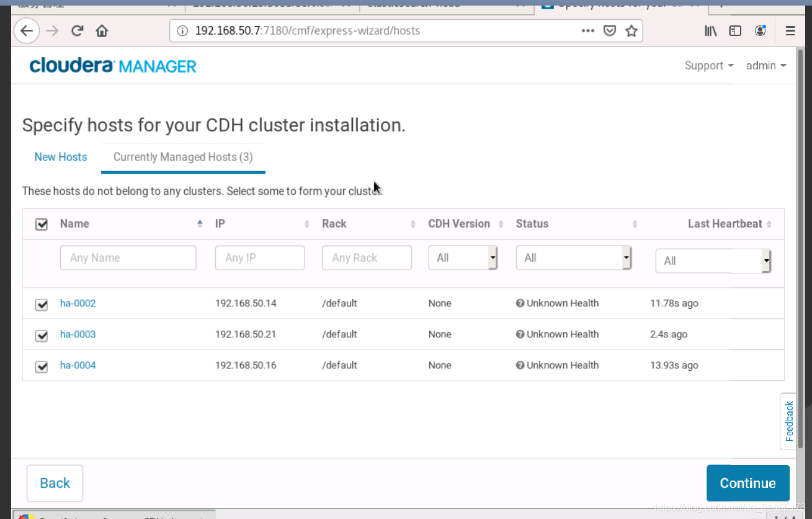Sort by Last Heartbeat column arrows
This screenshot has width=812, height=519.
769,224
